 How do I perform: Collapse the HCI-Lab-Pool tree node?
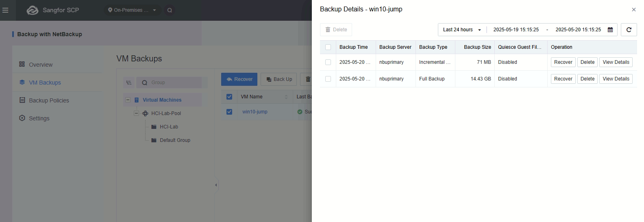pyautogui.click(x=136, y=113)
